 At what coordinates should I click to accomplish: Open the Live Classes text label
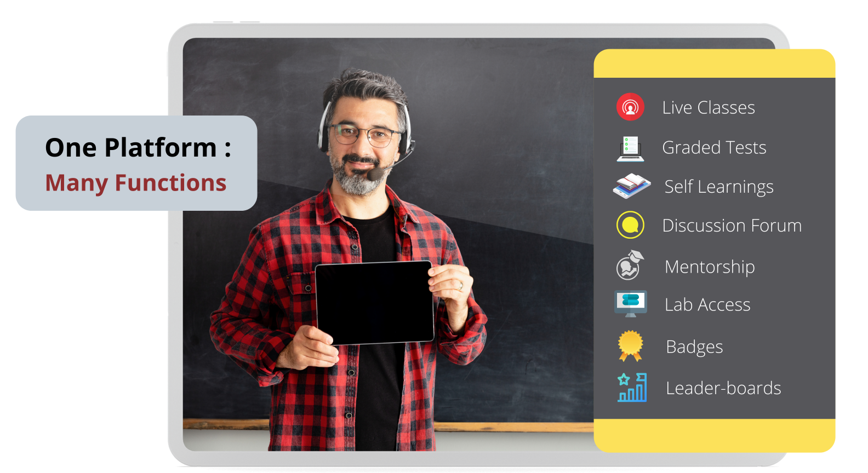708,107
